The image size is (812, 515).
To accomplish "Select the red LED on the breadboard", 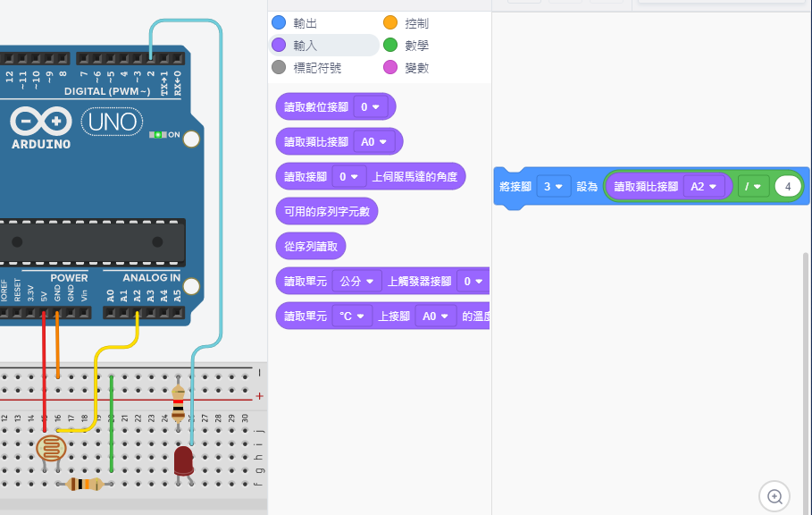I will [183, 461].
